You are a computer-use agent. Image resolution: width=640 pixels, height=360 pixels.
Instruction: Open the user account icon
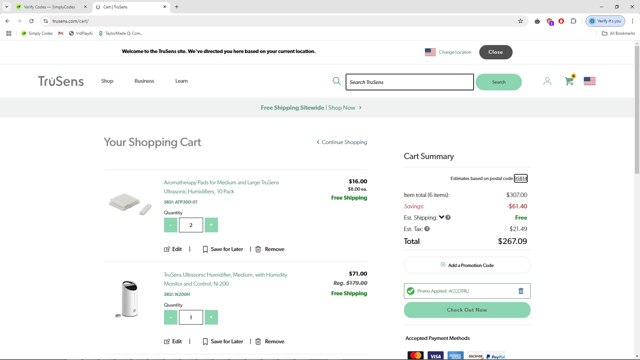547,81
